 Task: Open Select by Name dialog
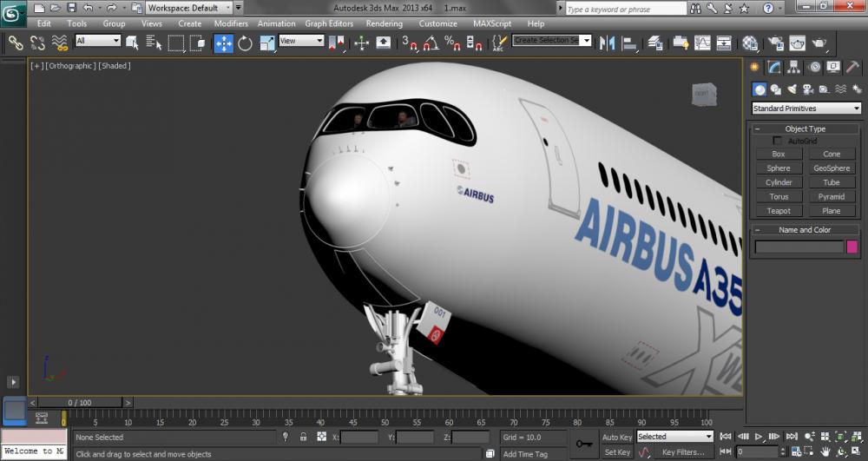(x=154, y=43)
